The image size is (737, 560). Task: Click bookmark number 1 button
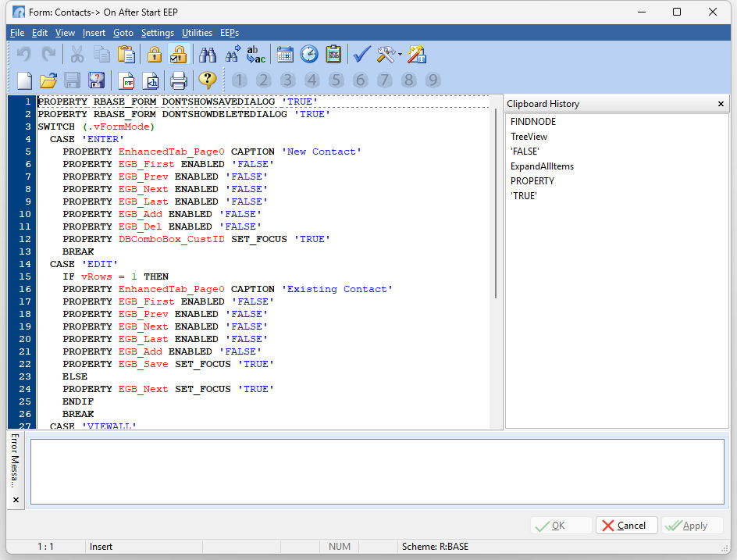[239, 80]
